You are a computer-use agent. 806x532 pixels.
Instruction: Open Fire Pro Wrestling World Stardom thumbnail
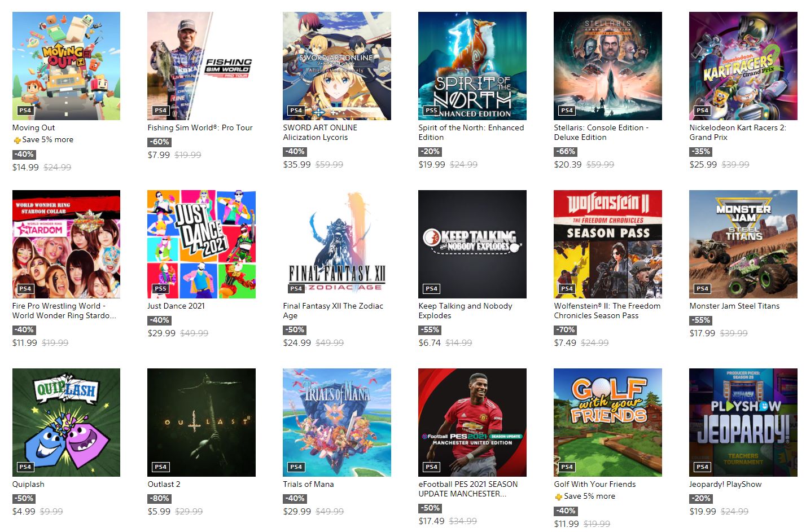66,244
